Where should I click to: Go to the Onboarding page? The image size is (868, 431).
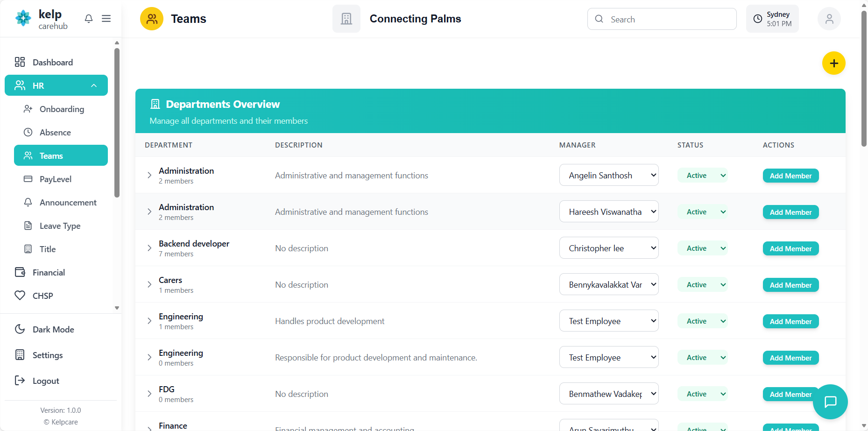coord(62,109)
